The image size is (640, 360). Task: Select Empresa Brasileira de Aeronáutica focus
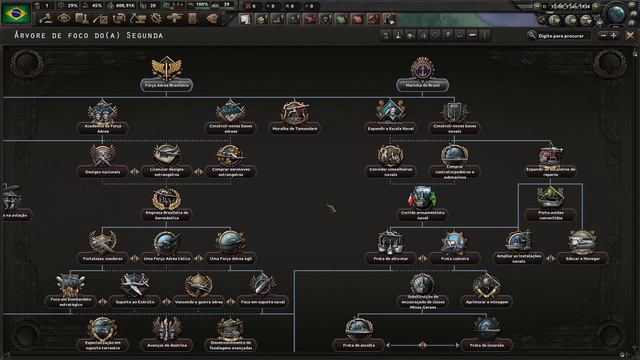point(167,204)
